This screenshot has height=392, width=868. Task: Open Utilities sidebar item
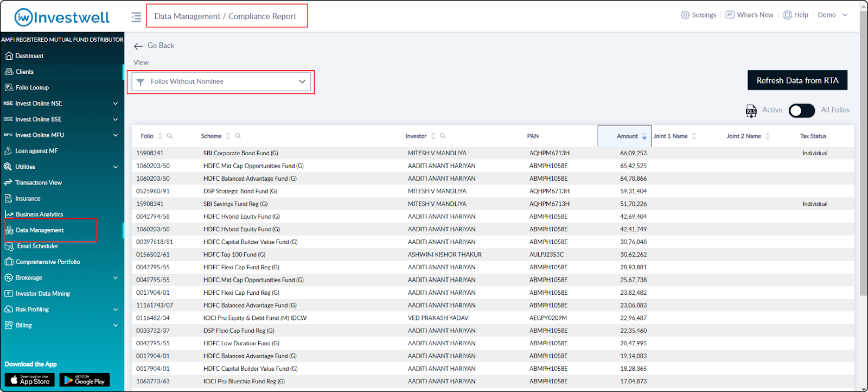(25, 167)
